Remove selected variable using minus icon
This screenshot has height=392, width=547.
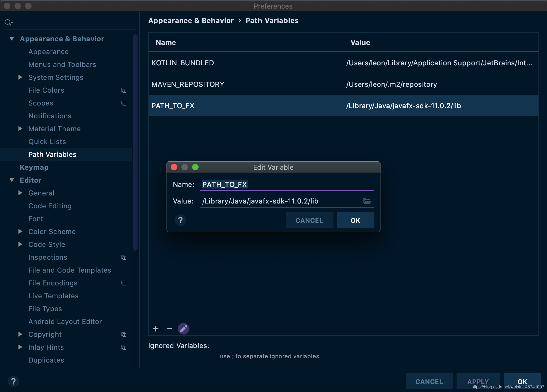169,329
